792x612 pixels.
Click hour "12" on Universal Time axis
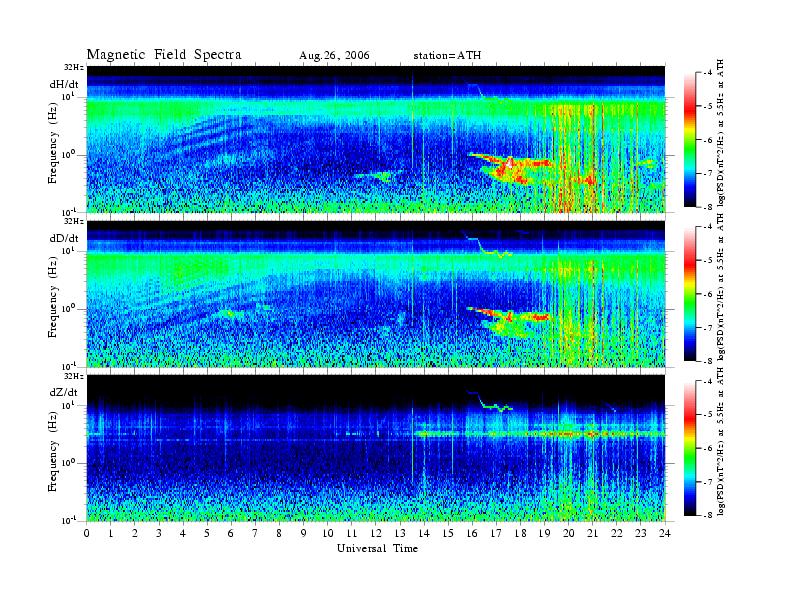click(376, 533)
